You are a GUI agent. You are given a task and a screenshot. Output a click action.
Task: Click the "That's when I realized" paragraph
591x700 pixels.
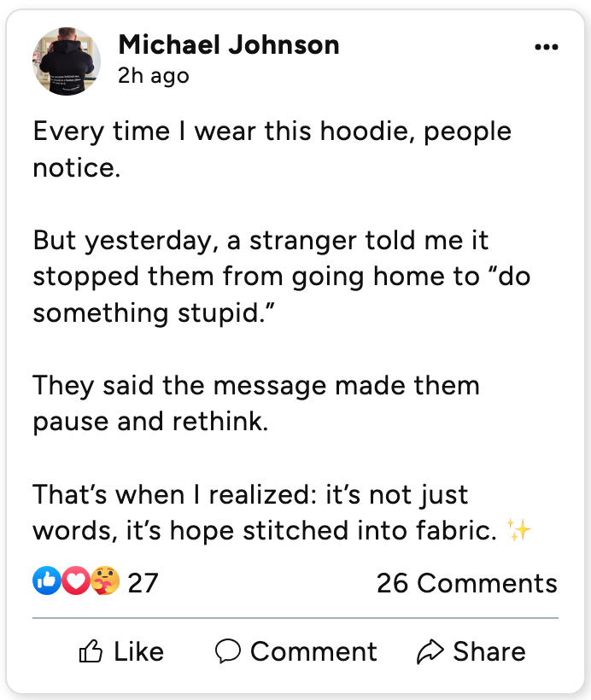(x=265, y=512)
